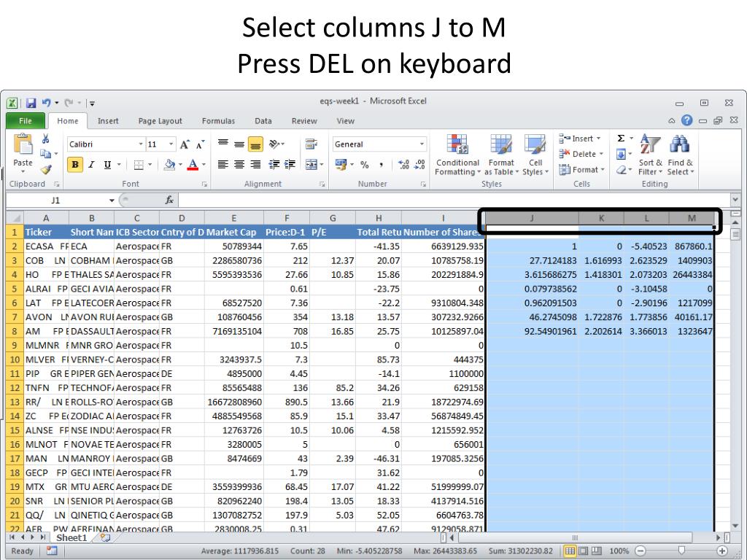Screen dimensions: 747x560
Task: Switch to Page Layout view in status bar
Action: tap(583, 551)
